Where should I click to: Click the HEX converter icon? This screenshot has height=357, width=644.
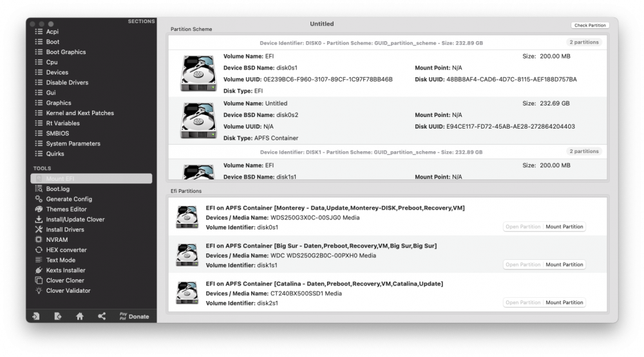pos(39,250)
